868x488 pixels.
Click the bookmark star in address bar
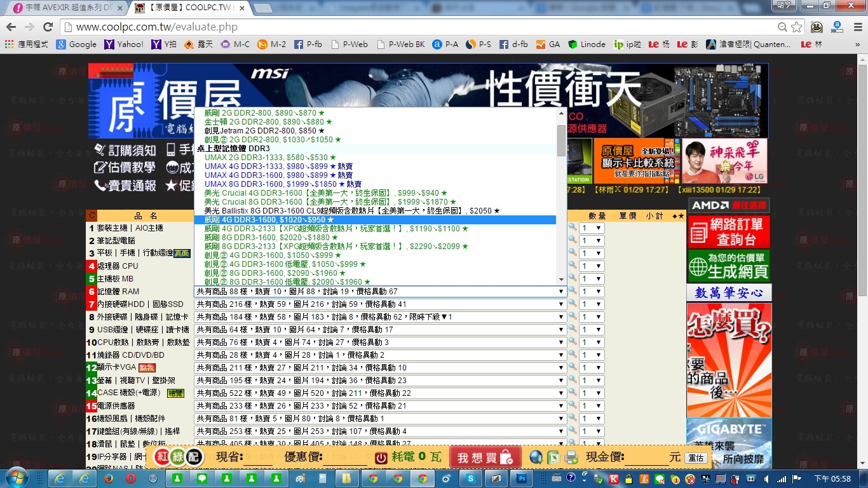pyautogui.click(x=797, y=27)
